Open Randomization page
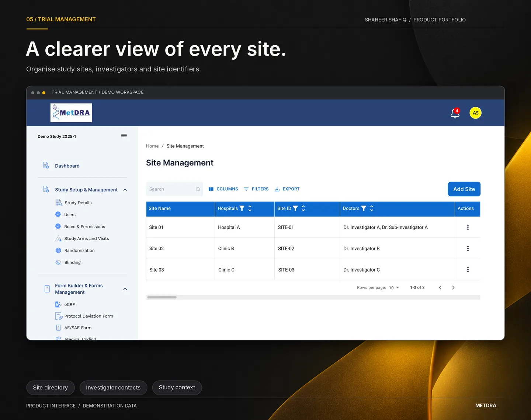Image resolution: width=531 pixels, height=420 pixels. [x=79, y=251]
